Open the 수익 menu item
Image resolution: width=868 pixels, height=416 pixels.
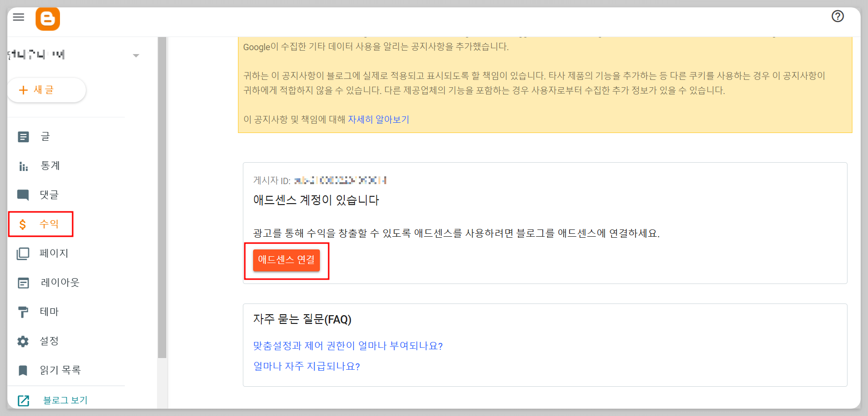[x=49, y=224]
